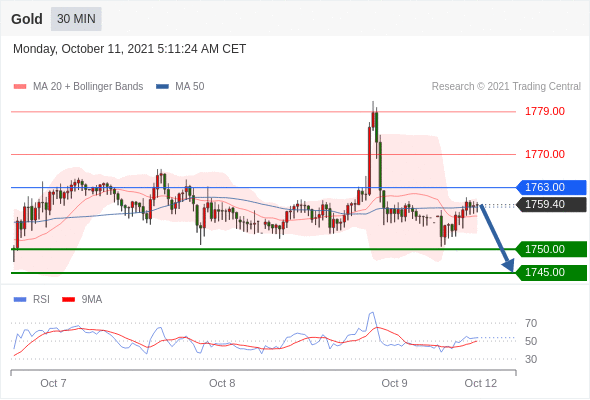Image resolution: width=590 pixels, height=400 pixels.
Task: Select the Oct 7 date axis label
Action: tap(53, 383)
